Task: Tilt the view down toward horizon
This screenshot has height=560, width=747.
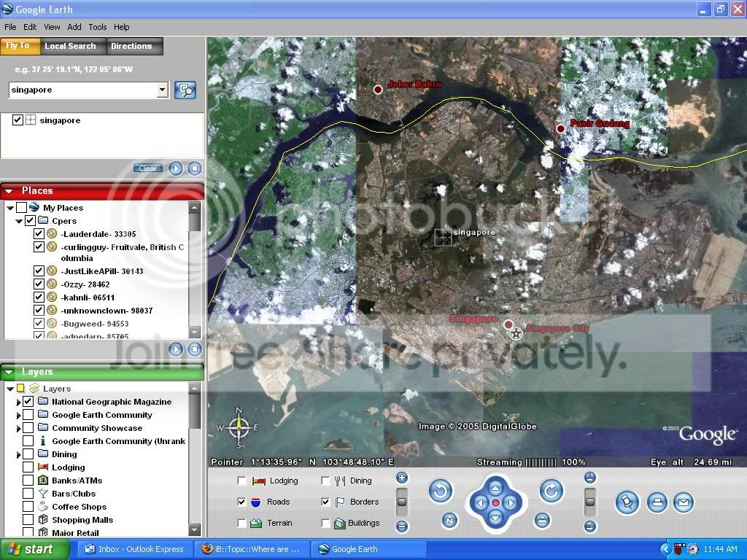Action: click(589, 526)
